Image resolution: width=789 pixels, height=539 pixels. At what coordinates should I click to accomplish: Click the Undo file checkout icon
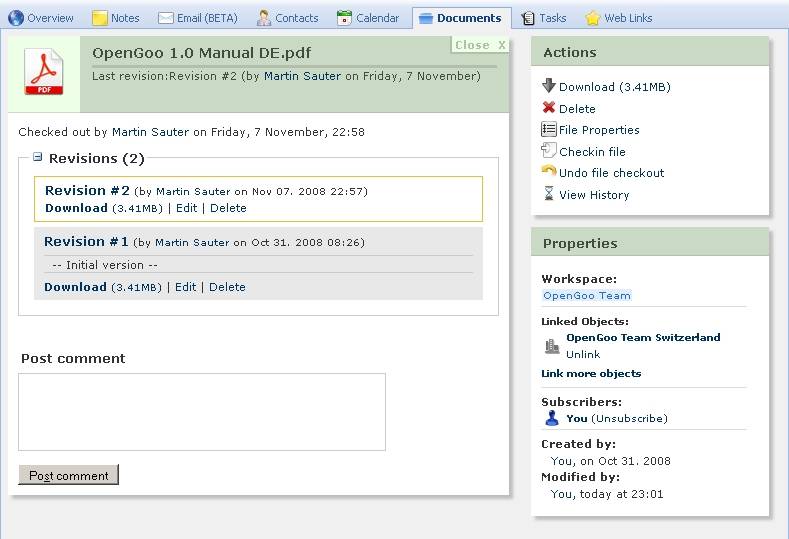tap(548, 172)
